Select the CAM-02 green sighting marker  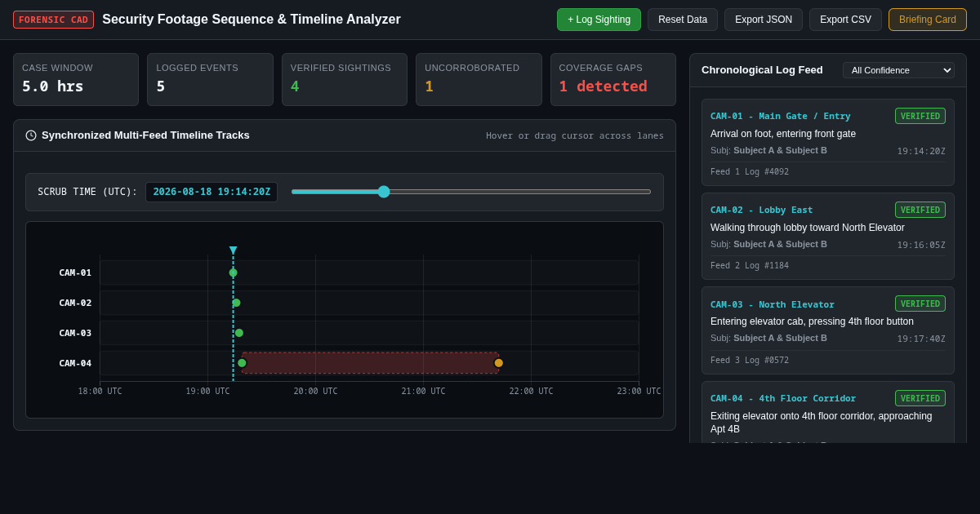(236, 303)
